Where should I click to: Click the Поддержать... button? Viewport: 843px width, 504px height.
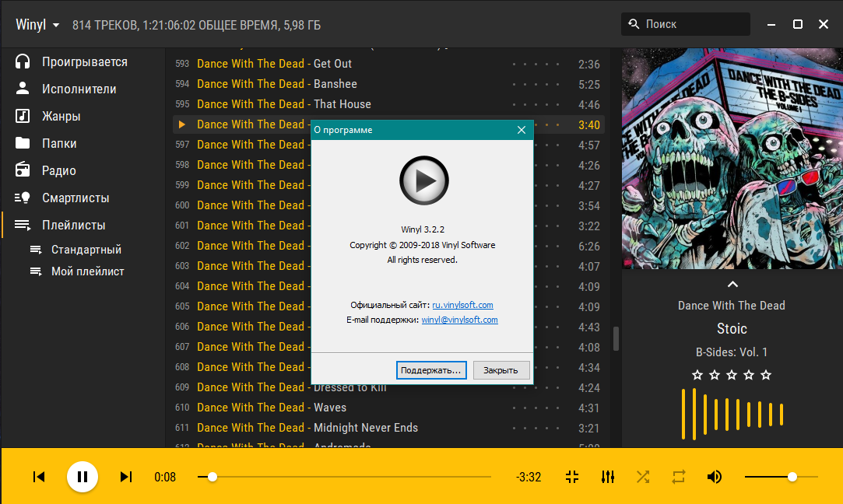click(x=431, y=370)
